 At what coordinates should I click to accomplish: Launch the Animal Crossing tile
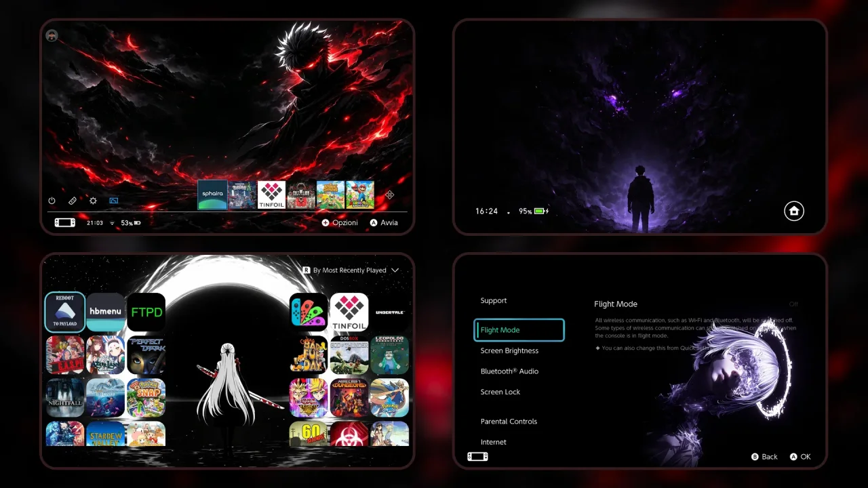point(330,195)
